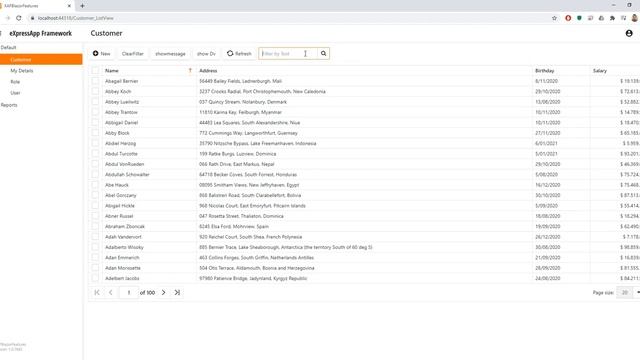
Task: Select the Abe Hauck row checkbox
Action: click(95, 185)
